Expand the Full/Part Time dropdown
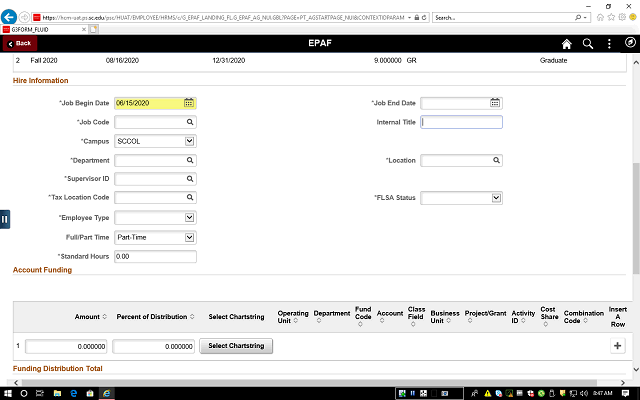This screenshot has width=640, height=400. click(189, 237)
